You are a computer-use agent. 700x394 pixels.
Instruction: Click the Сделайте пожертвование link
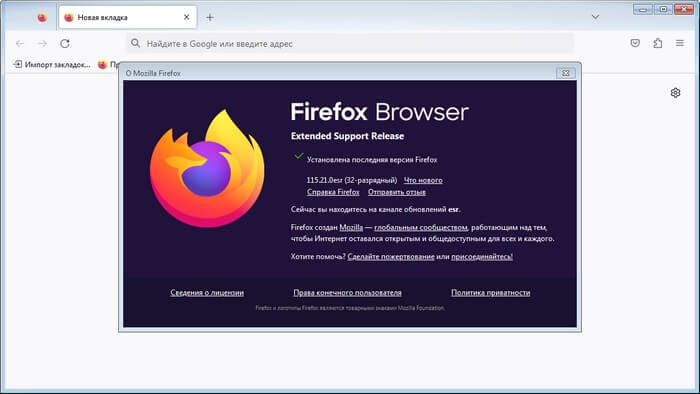click(391, 257)
